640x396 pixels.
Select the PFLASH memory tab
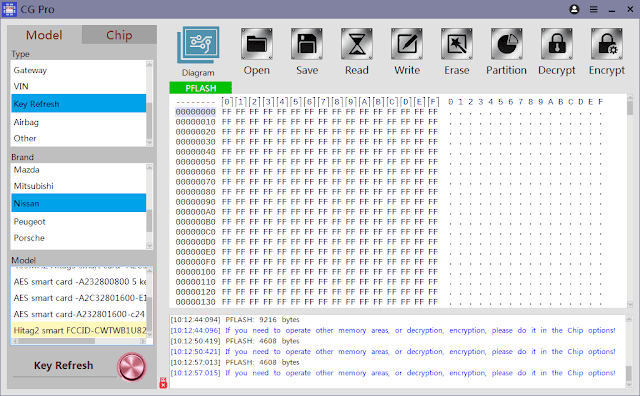200,88
